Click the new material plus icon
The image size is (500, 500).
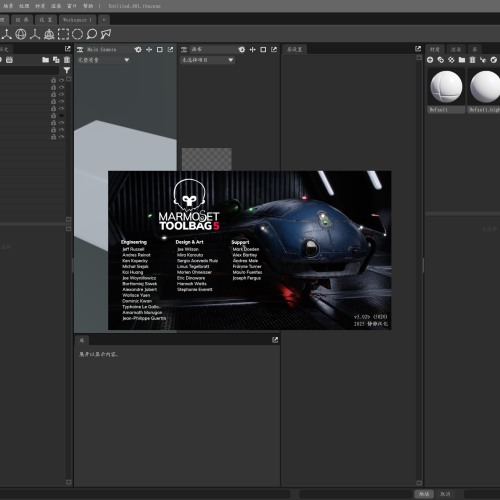430,60
